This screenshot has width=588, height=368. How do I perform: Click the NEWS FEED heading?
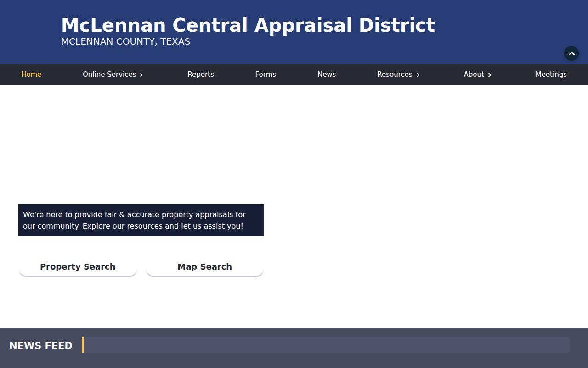point(41,345)
